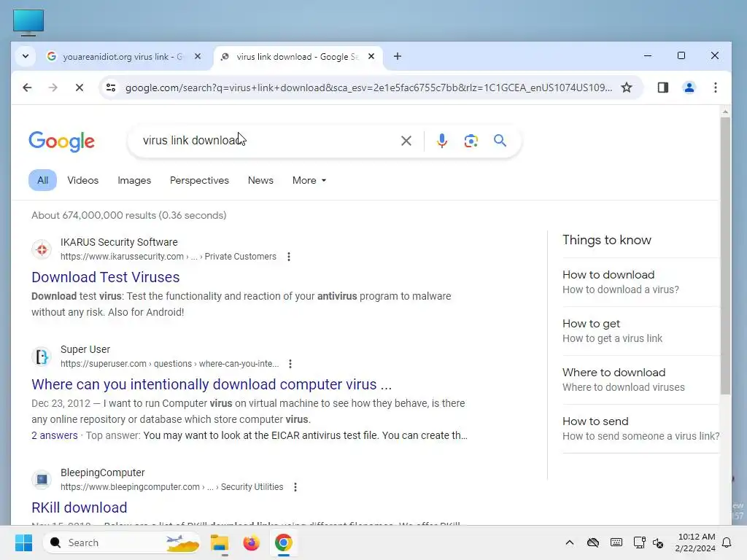Screen dimensions: 747x560
Task: Expand How to get a virus link
Action: (640, 331)
